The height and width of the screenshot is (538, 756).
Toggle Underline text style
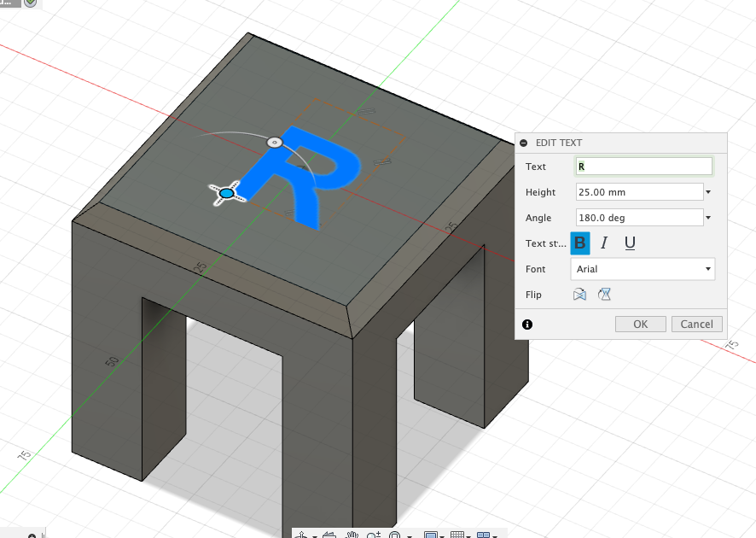pyautogui.click(x=630, y=243)
